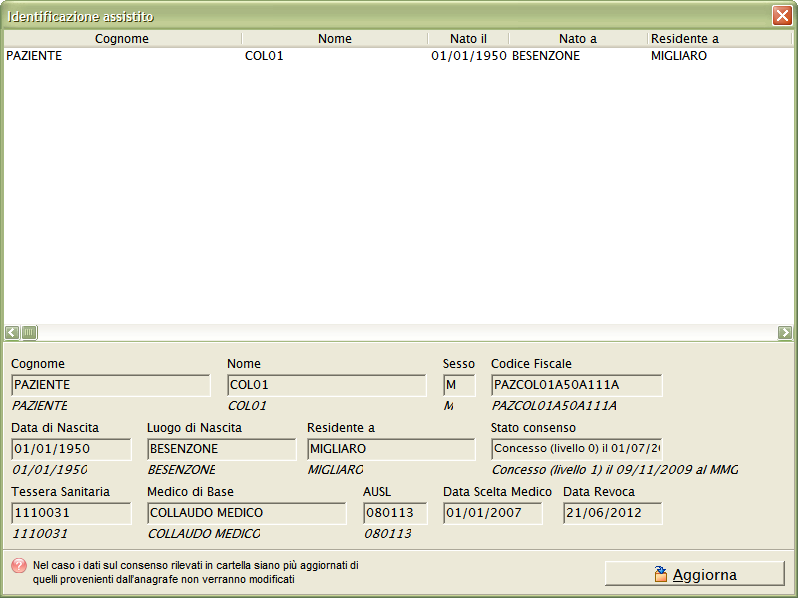Image resolution: width=799 pixels, height=598 pixels.
Task: Click the Data di Nascita field
Action: (x=71, y=449)
